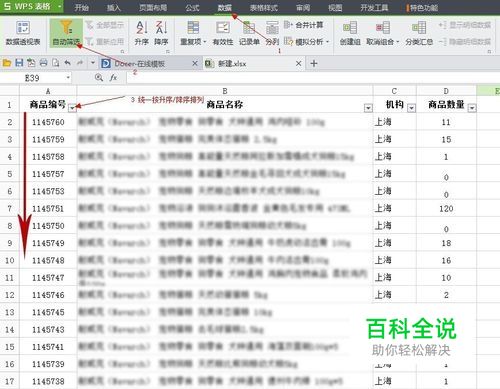Click 合并计算 consolidate button
Viewport: 500px width, 389px height.
(304, 25)
